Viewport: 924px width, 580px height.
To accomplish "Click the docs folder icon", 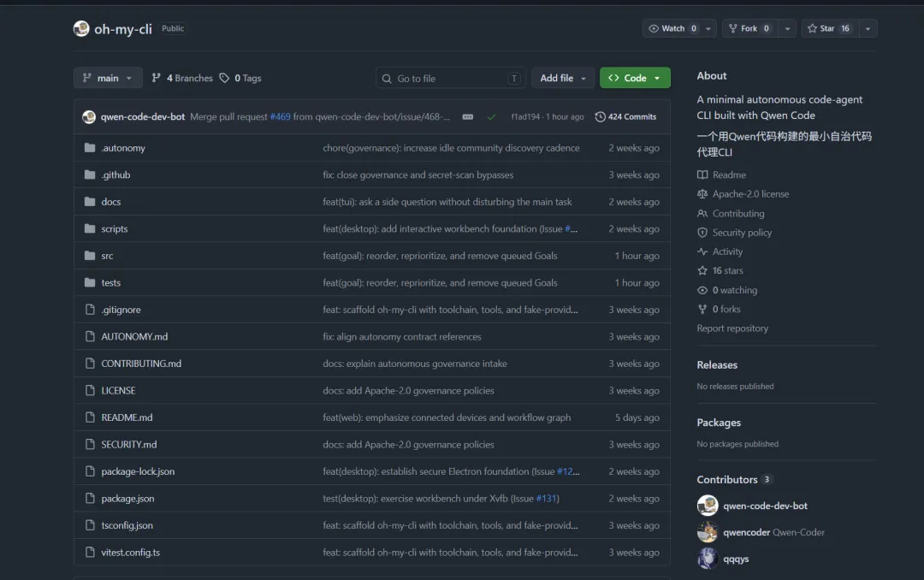I will click(90, 202).
